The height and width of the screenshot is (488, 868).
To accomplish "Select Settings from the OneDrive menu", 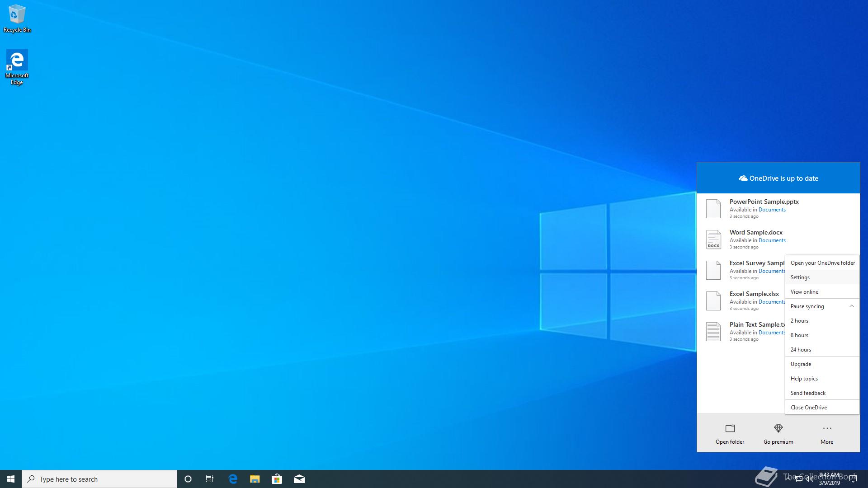I will (822, 277).
